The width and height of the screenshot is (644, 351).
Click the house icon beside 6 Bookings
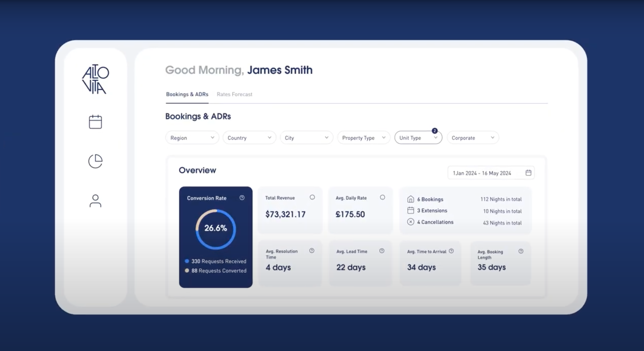click(x=410, y=199)
